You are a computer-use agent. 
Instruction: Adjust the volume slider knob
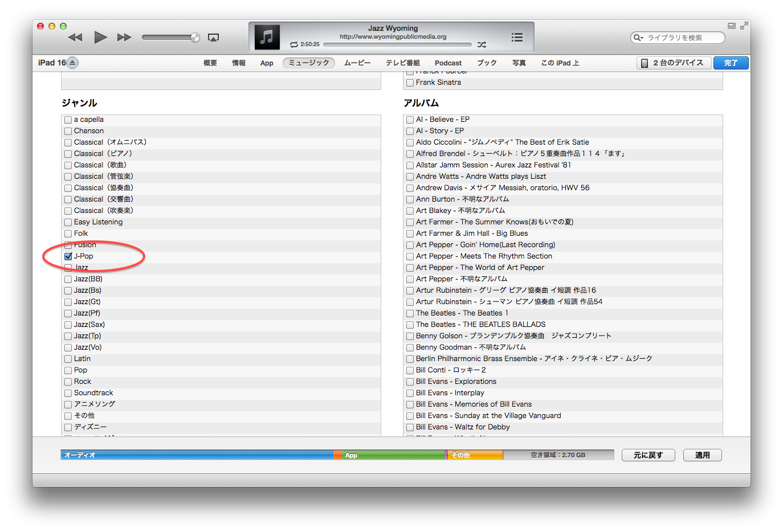point(195,38)
